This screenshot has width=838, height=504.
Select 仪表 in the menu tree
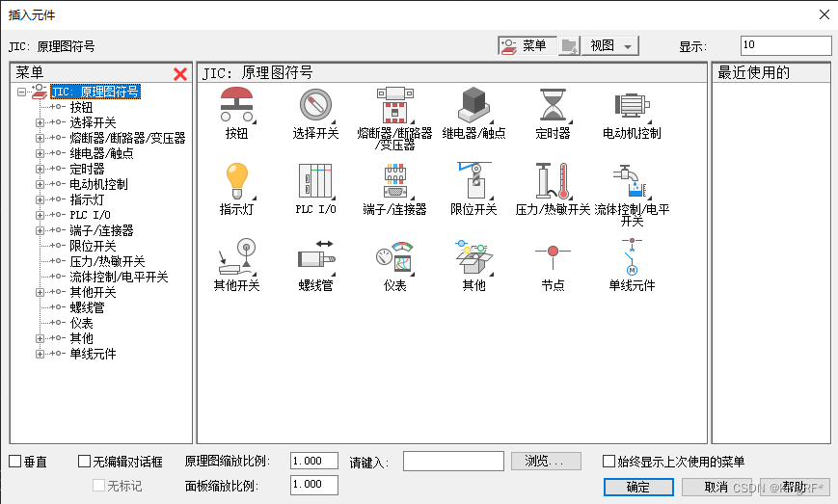click(x=81, y=324)
